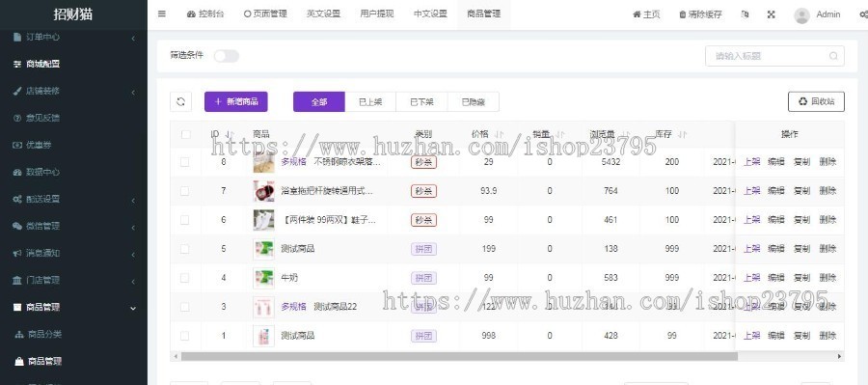Click the 意见反馈 question icon in sidebar
The height and width of the screenshot is (385, 868).
17,118
